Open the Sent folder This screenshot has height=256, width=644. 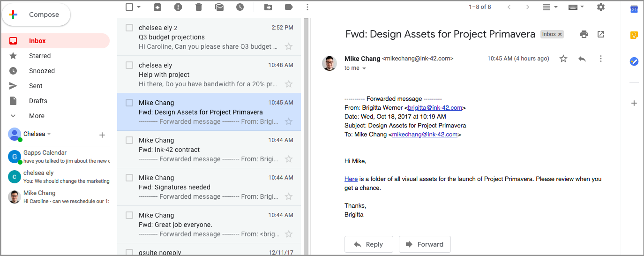[55, 86]
